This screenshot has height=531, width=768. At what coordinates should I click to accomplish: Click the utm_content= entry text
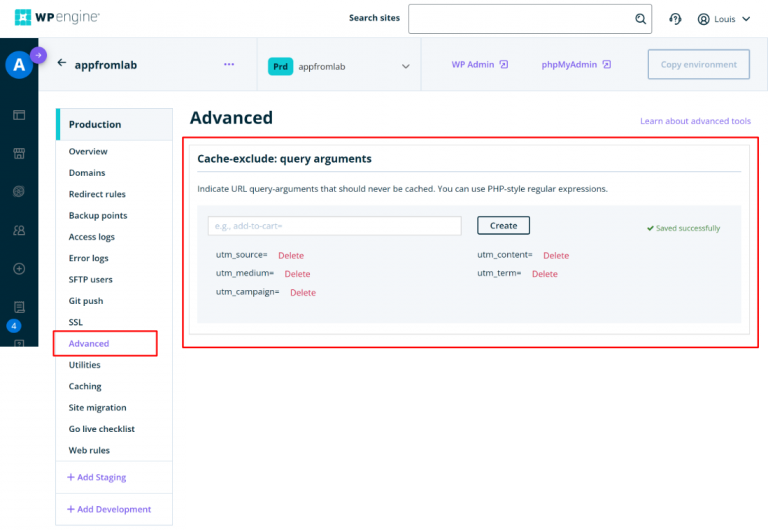click(x=505, y=255)
